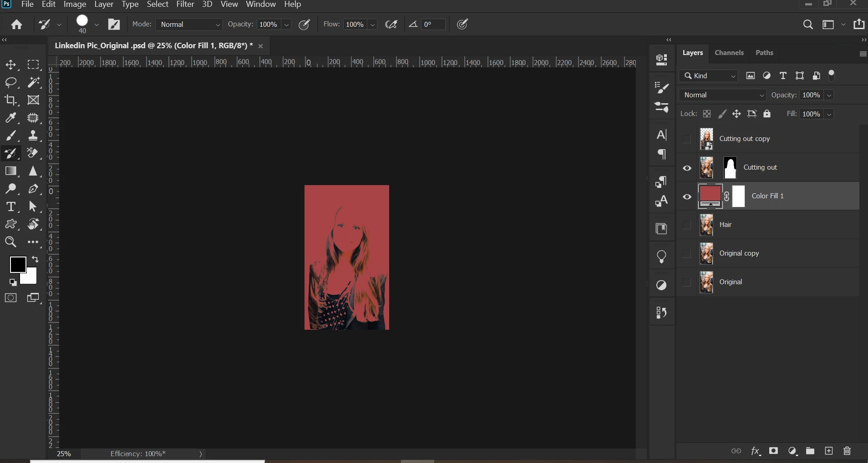868x463 pixels.
Task: Open the Search icon in options bar
Action: (x=808, y=25)
